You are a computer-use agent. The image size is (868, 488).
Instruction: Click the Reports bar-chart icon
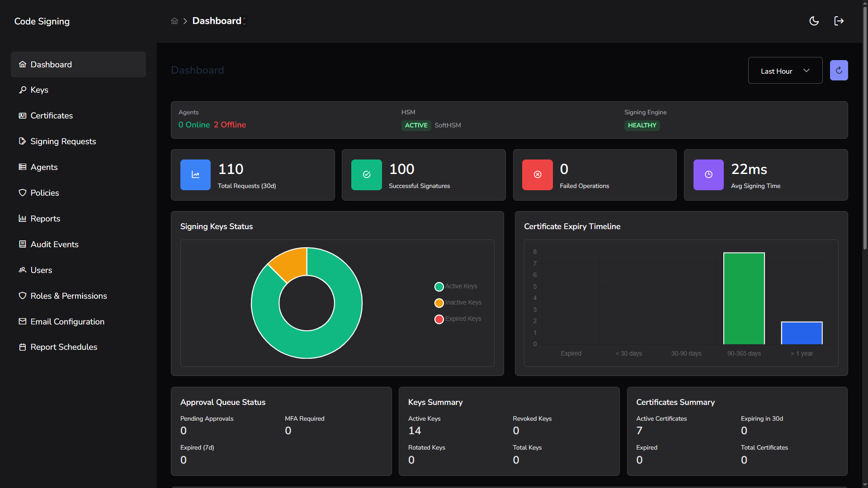click(x=23, y=219)
